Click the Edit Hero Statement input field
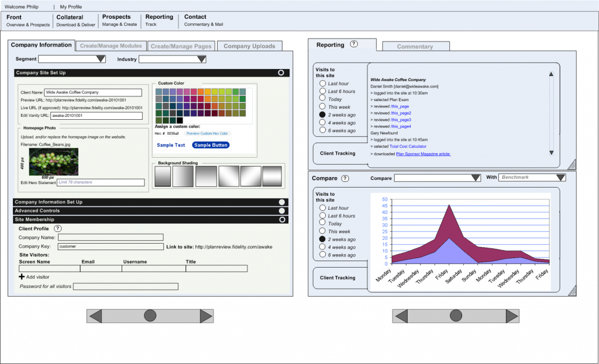599x364 pixels. pos(100,182)
